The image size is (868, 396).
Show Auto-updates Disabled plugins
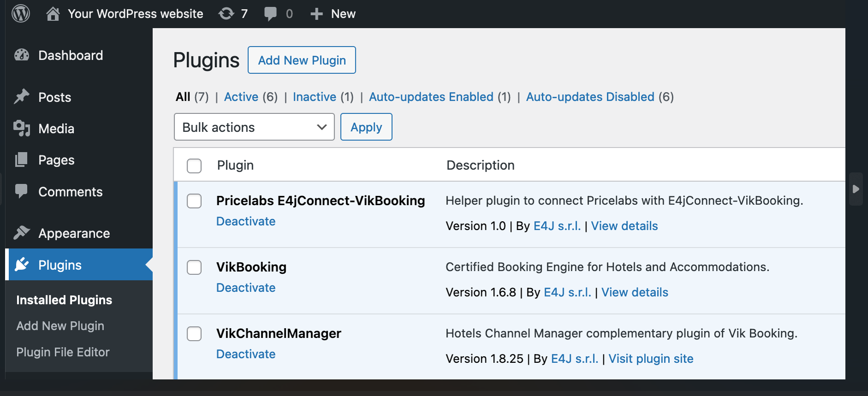(x=590, y=97)
